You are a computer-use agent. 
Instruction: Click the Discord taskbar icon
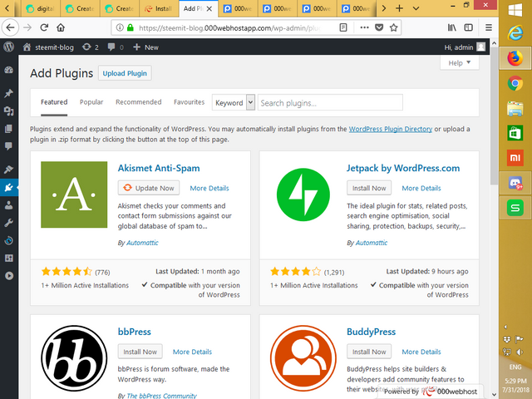[x=515, y=183]
